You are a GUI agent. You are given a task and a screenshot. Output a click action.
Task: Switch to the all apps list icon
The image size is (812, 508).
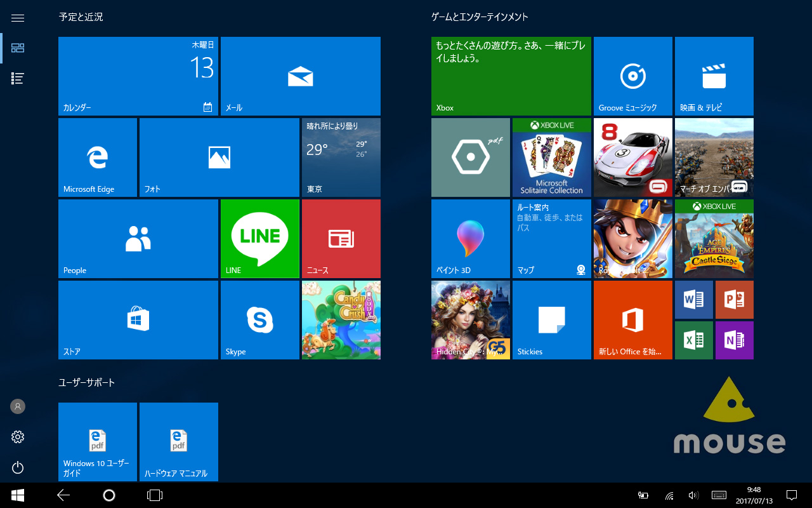click(17, 78)
